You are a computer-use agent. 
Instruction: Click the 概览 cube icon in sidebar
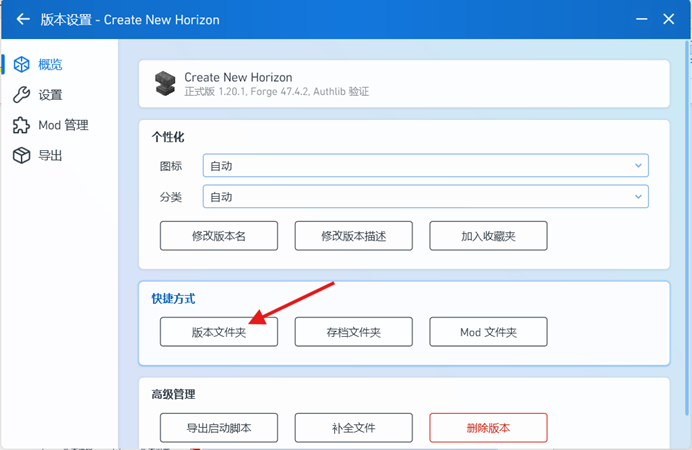(x=20, y=64)
